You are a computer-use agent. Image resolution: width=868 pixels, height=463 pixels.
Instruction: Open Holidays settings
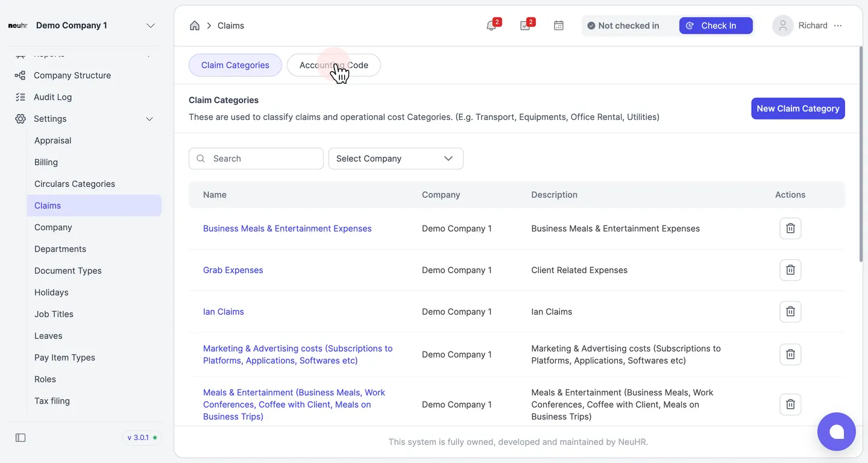coord(94,292)
